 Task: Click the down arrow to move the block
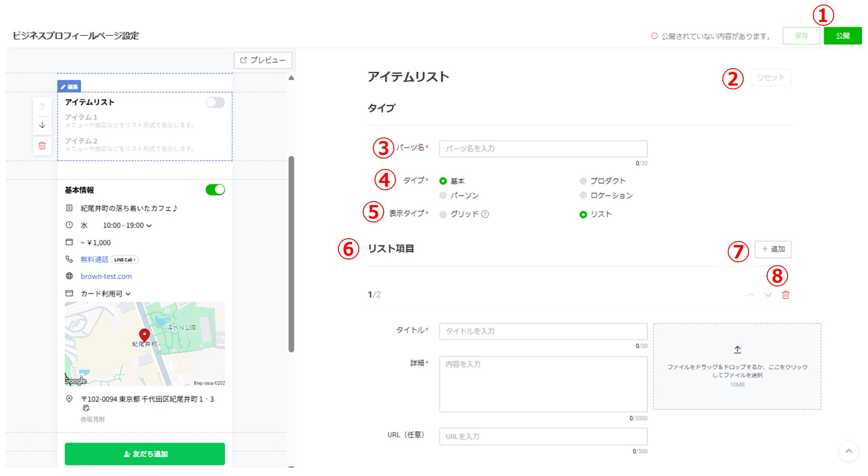tap(42, 126)
